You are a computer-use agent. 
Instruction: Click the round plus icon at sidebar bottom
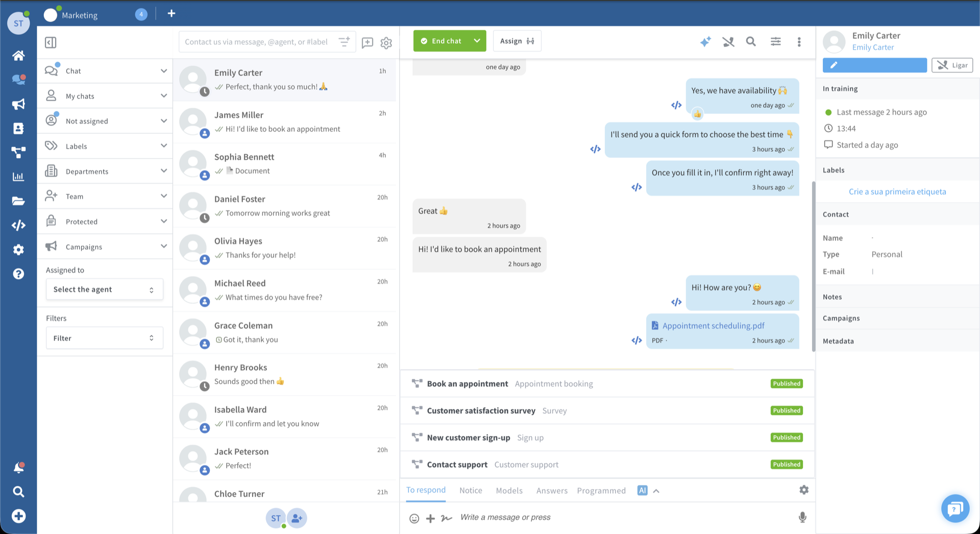[x=18, y=516]
